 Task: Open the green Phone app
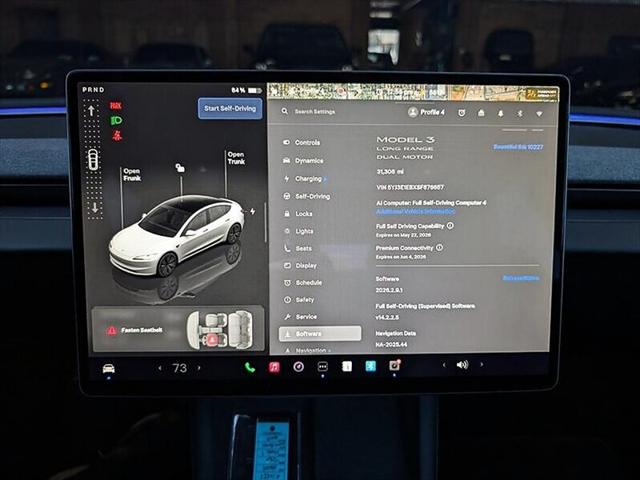tap(250, 368)
